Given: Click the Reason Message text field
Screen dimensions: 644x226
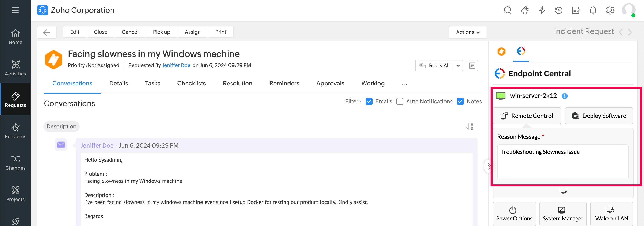Looking at the screenshot, I should [x=562, y=162].
